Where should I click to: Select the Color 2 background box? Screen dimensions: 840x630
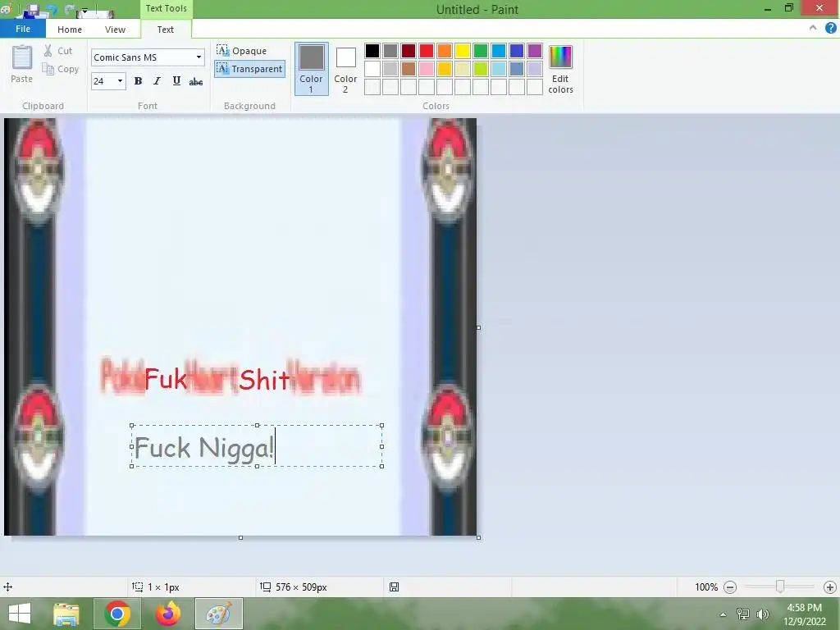[345, 69]
